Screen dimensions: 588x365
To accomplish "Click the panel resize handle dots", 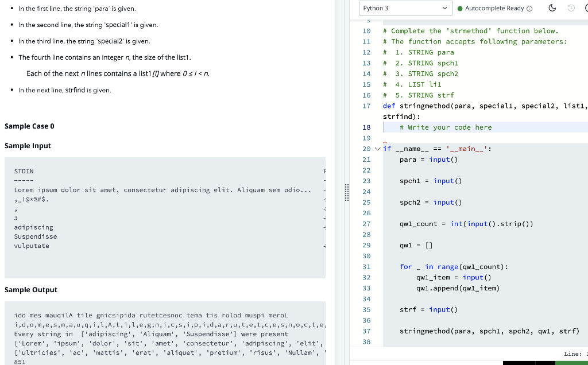I will point(347,193).
